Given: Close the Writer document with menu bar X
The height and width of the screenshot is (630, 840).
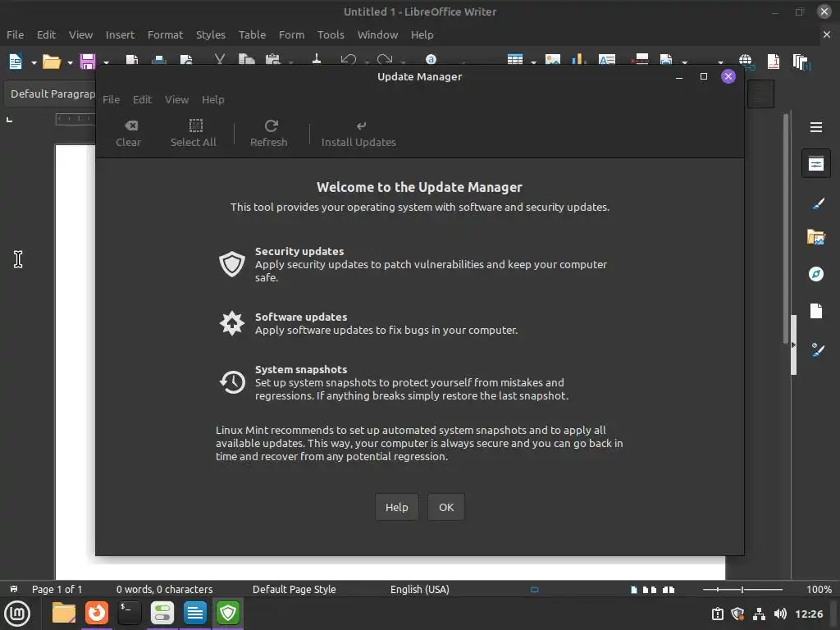Looking at the screenshot, I should 827,34.
